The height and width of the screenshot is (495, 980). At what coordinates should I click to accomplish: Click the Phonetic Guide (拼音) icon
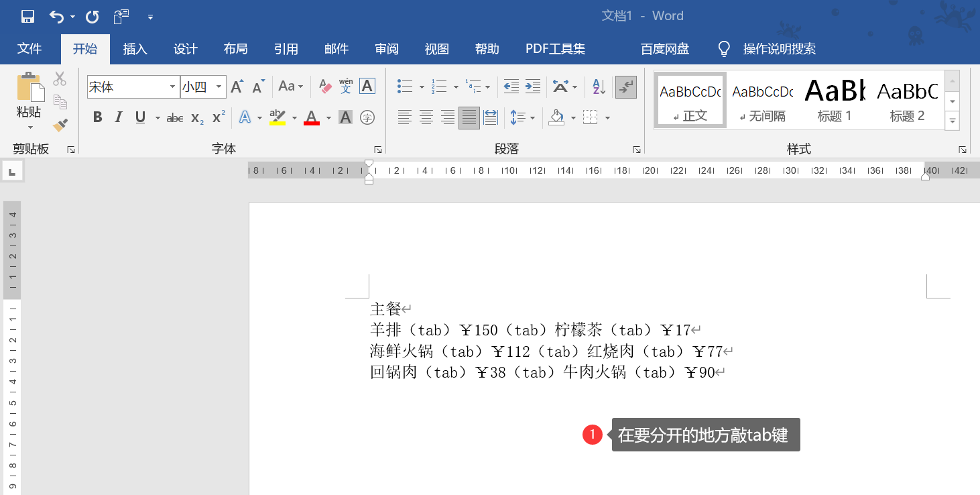(x=345, y=86)
